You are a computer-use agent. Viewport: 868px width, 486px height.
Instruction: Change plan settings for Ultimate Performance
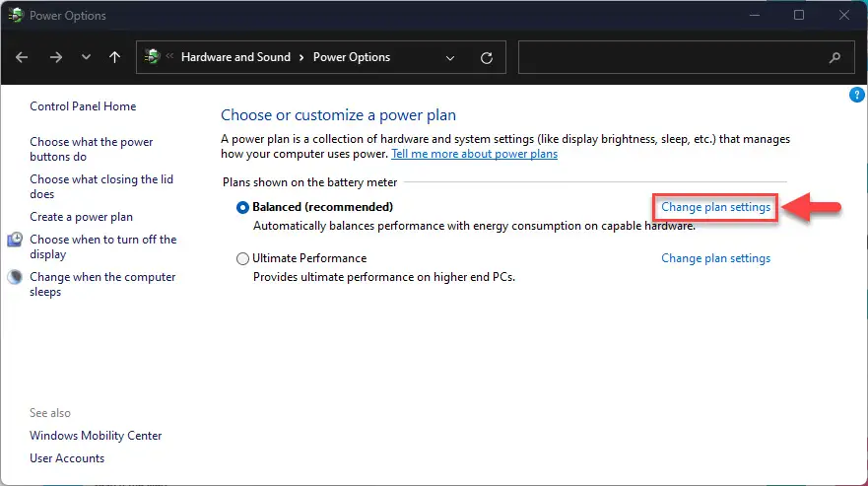coord(715,259)
